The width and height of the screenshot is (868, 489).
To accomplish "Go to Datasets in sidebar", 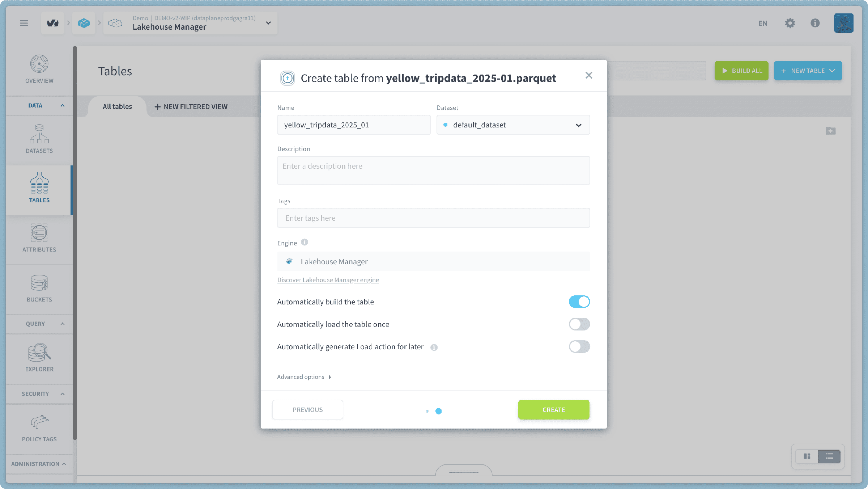I will point(39,139).
